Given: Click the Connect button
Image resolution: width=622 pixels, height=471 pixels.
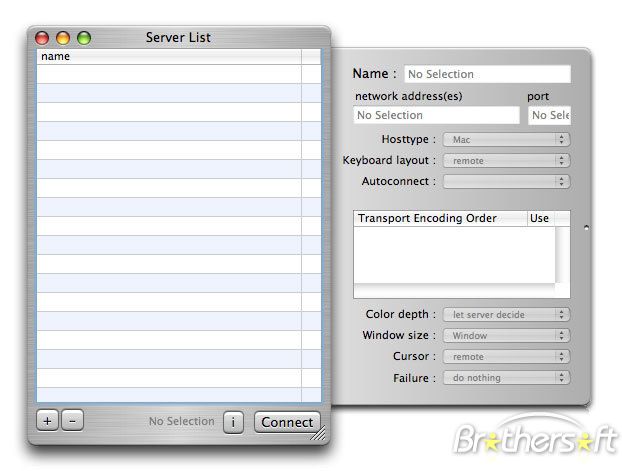Looking at the screenshot, I should [287, 422].
